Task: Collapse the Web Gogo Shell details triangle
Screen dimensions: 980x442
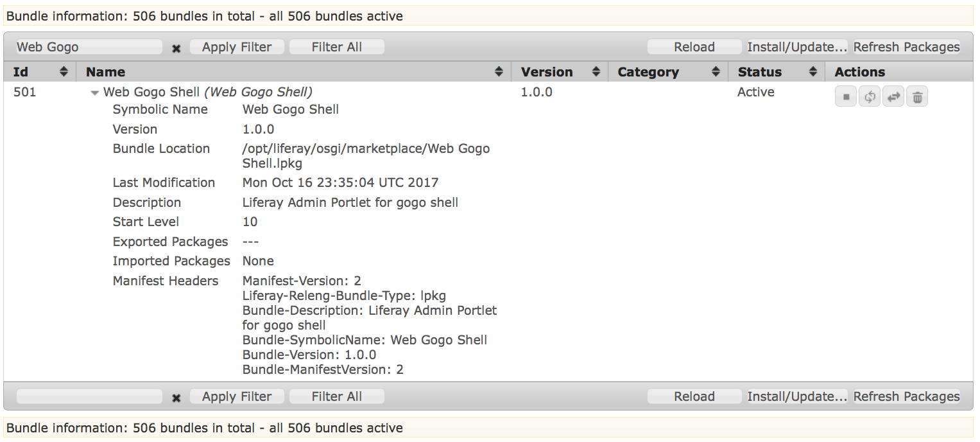Action: pyautogui.click(x=95, y=93)
